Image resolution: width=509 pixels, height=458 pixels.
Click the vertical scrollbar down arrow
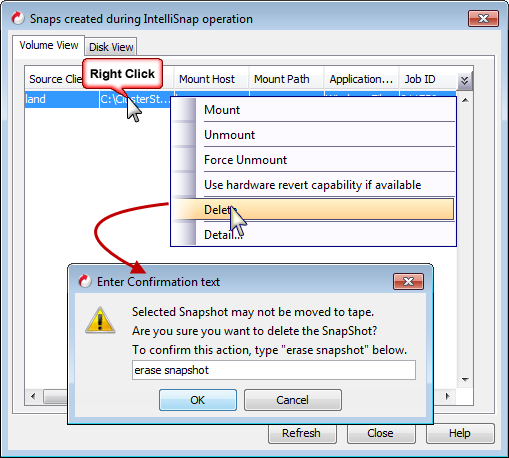click(466, 380)
